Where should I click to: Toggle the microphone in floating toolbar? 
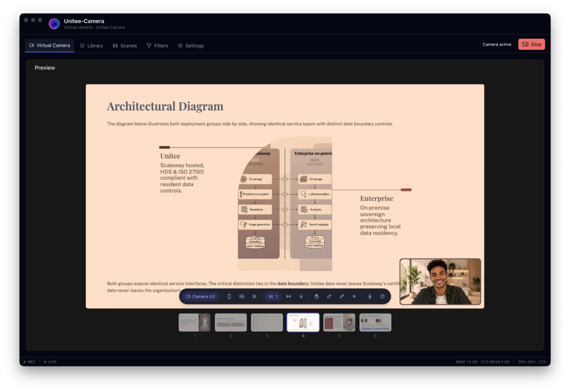click(370, 296)
